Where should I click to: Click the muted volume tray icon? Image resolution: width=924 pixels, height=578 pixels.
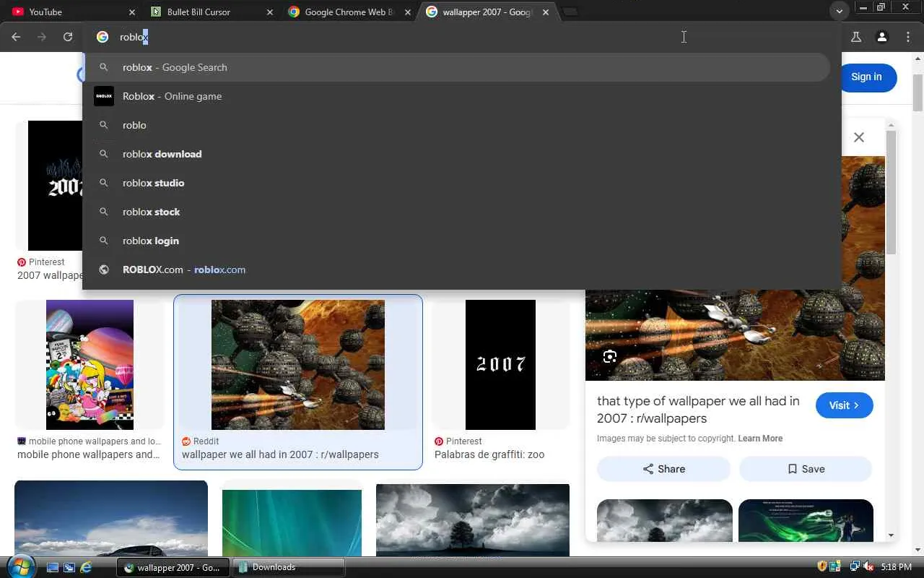click(x=868, y=567)
